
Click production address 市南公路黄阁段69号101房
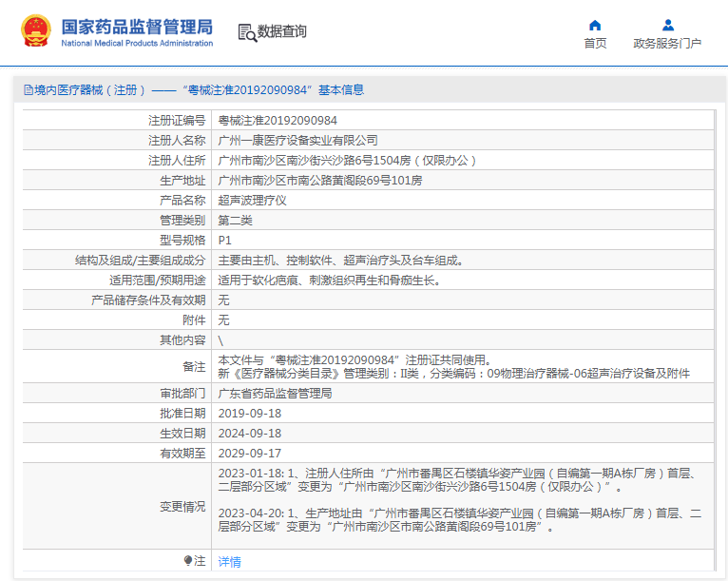click(x=320, y=181)
